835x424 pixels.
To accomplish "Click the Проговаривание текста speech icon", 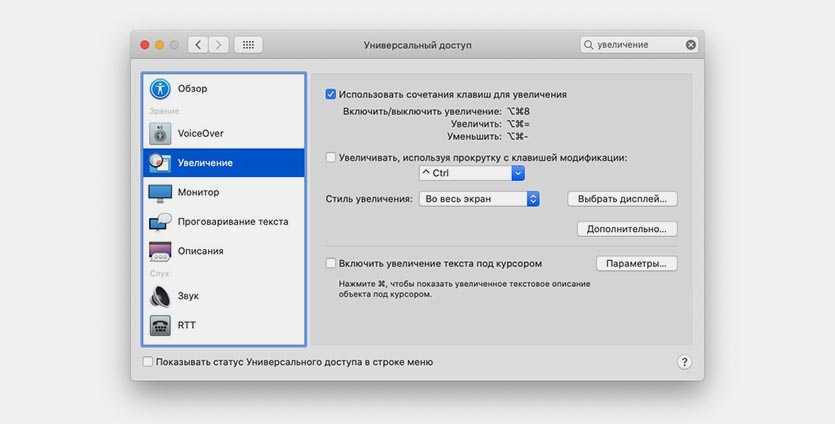I will (161, 222).
